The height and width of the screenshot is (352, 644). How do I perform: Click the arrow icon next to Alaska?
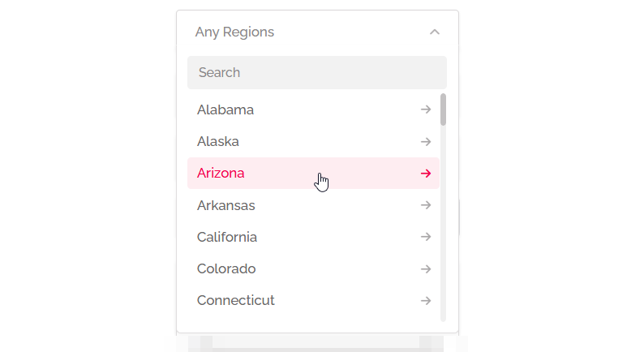(426, 141)
